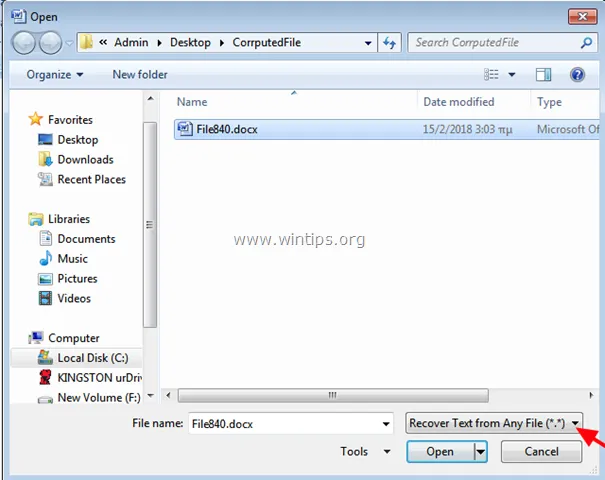Open Local Disk (C:)
Image resolution: width=605 pixels, height=480 pixels.
(x=93, y=358)
